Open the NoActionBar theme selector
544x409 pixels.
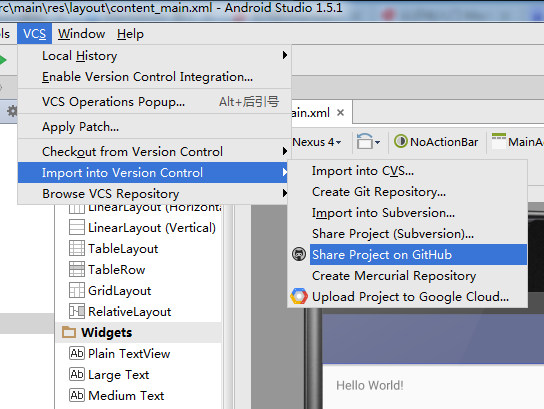(x=436, y=142)
